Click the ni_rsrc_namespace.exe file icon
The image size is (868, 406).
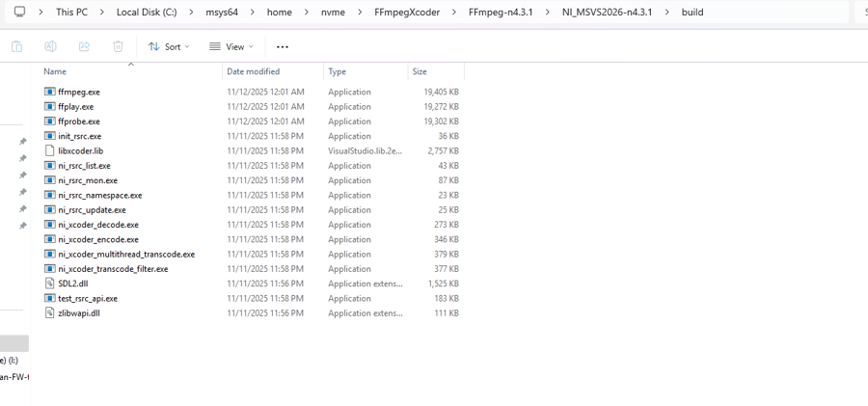pyautogui.click(x=50, y=195)
